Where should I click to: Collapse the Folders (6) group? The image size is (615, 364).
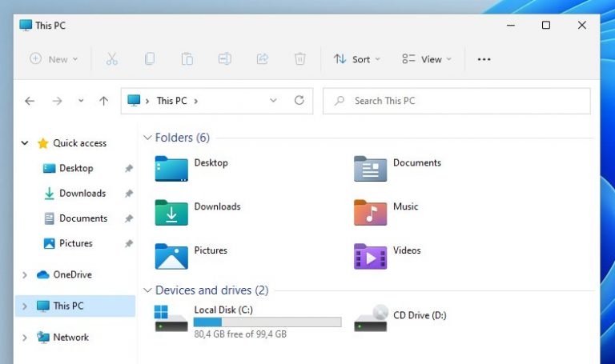(x=147, y=138)
